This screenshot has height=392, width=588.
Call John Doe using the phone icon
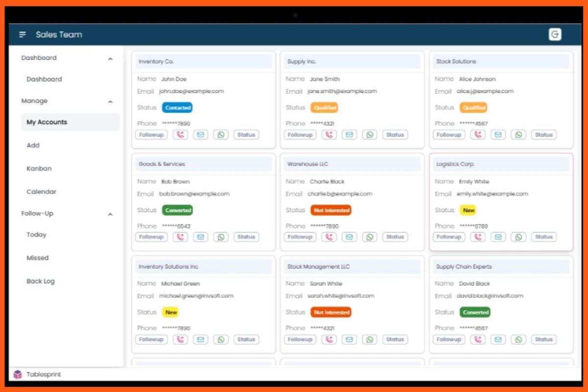click(x=180, y=135)
